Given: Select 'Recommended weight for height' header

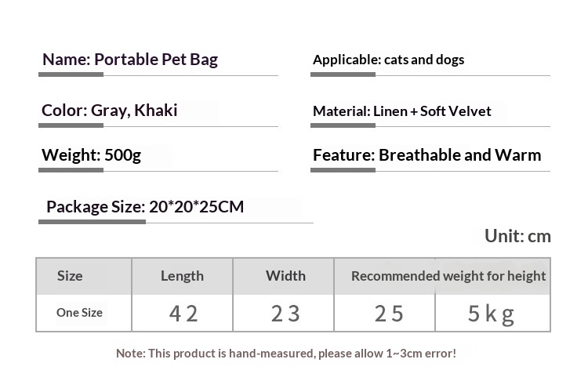Looking at the screenshot, I should pyautogui.click(x=442, y=276).
